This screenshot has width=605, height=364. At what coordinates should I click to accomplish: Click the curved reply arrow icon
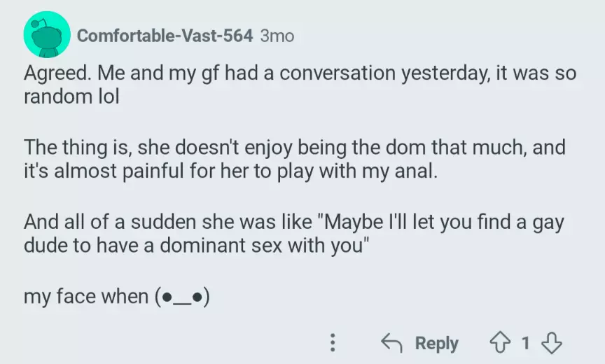click(x=391, y=342)
